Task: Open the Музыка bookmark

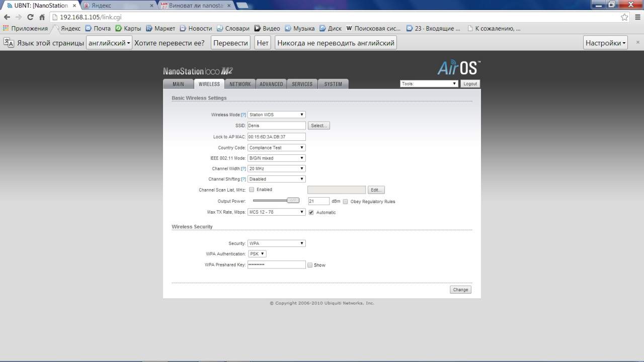Action: coord(300,29)
